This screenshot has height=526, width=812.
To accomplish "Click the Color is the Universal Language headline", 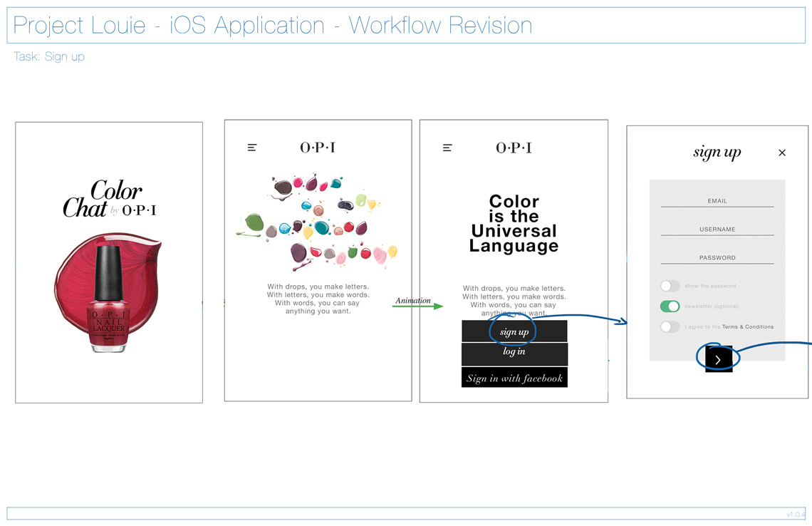I will [x=514, y=223].
